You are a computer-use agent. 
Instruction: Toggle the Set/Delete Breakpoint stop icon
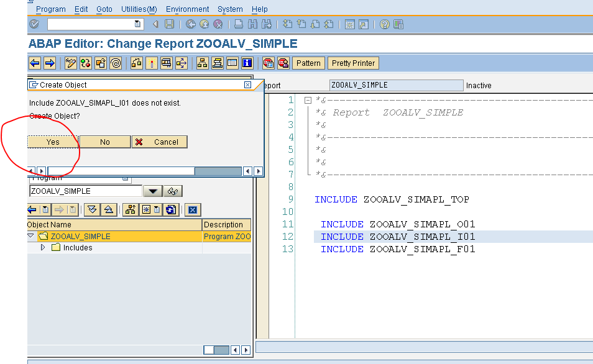tap(268, 63)
